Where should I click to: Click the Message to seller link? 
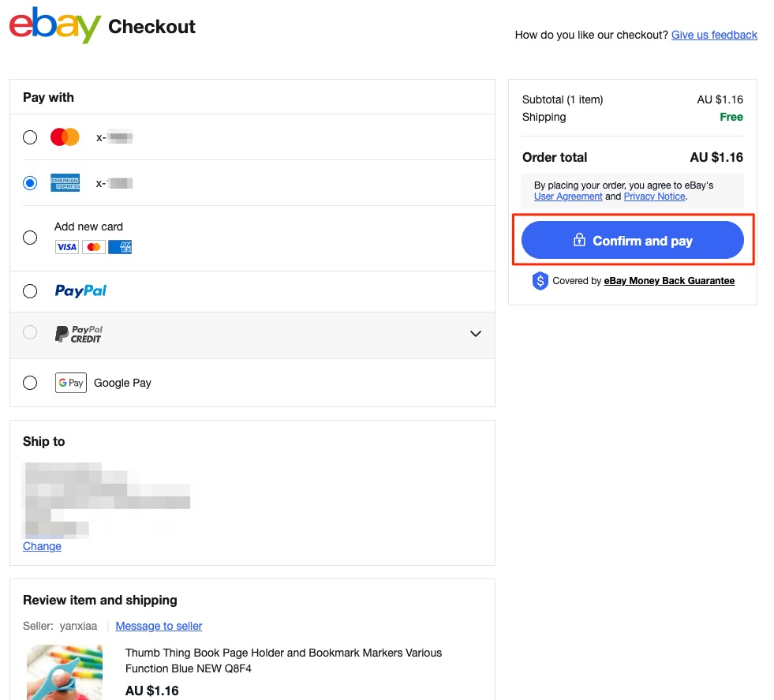(x=159, y=626)
